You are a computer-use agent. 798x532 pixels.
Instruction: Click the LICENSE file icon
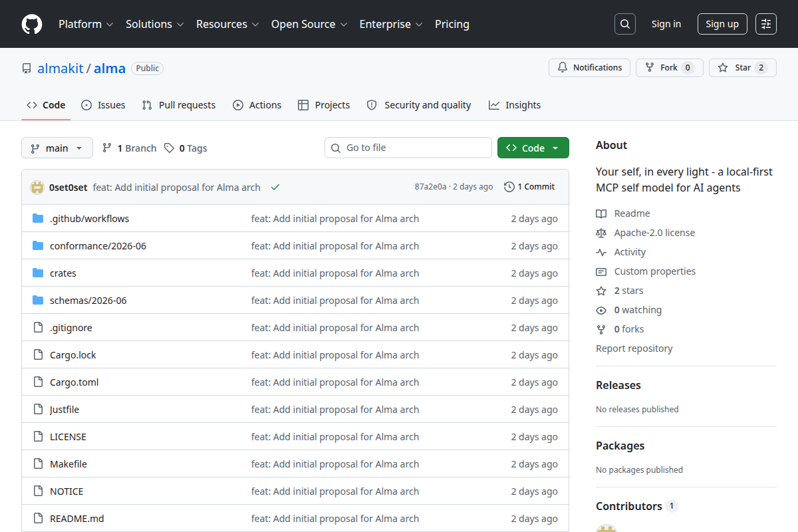tap(38, 437)
